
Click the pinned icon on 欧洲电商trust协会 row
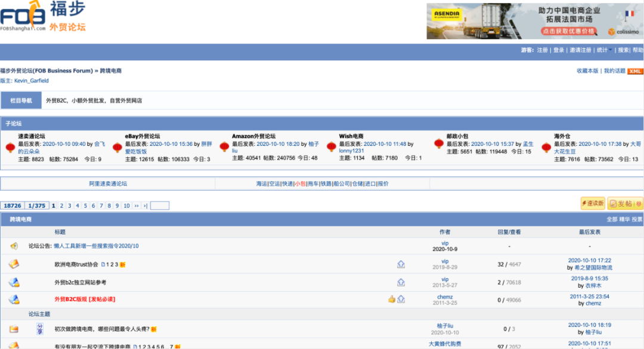pyautogui.click(x=401, y=264)
